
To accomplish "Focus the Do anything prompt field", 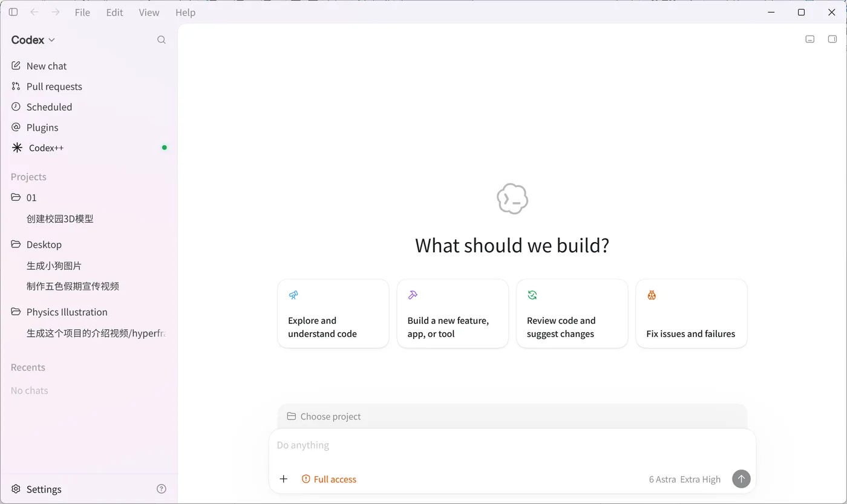I will 512,445.
